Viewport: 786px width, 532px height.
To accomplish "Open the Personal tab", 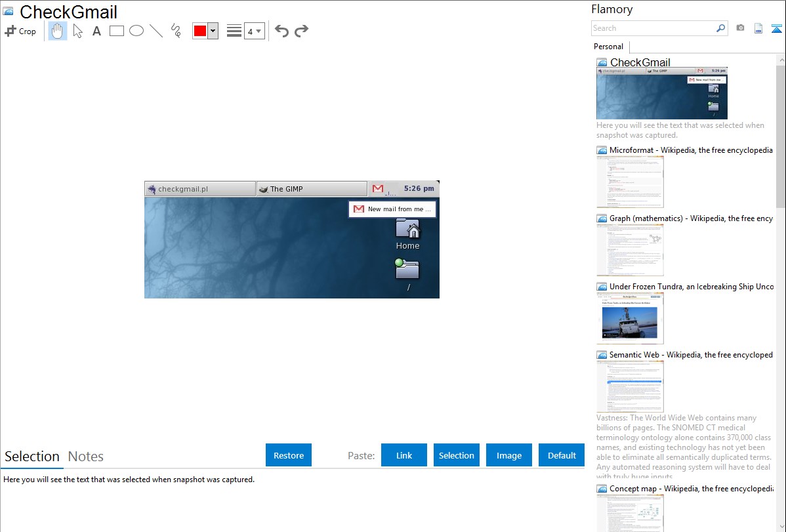I will point(608,47).
